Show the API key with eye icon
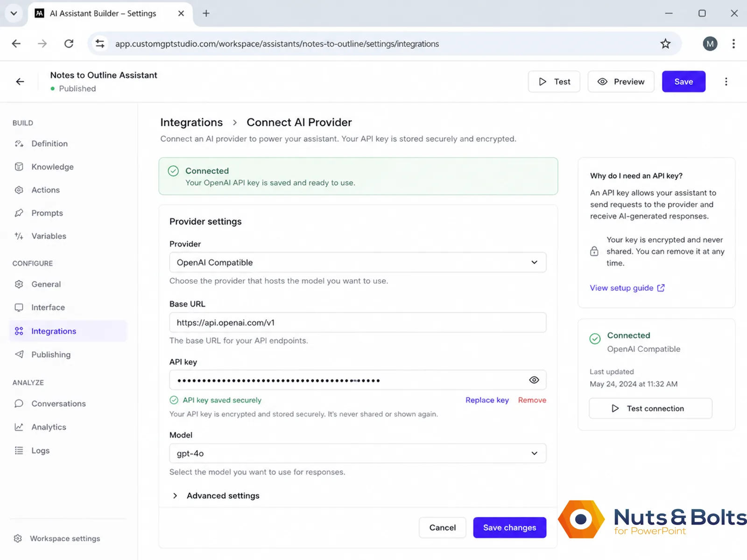 click(x=534, y=380)
